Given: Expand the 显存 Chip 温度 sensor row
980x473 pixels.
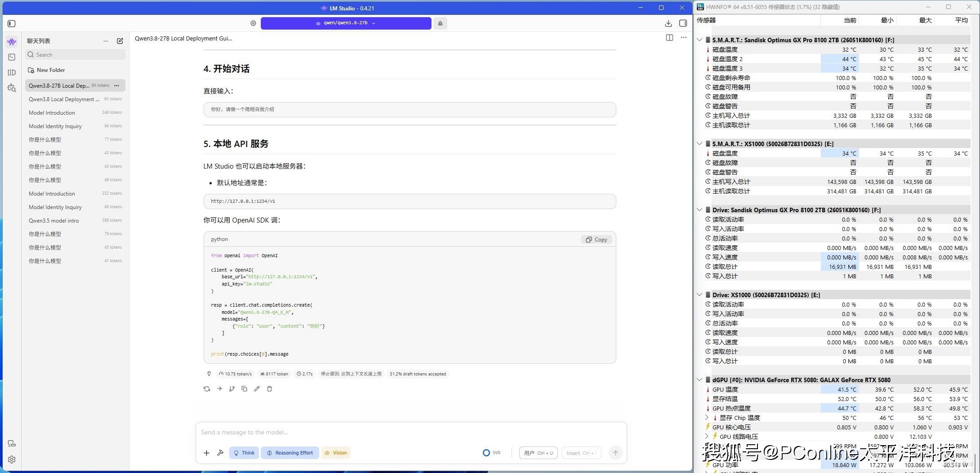Looking at the screenshot, I should pyautogui.click(x=707, y=418).
